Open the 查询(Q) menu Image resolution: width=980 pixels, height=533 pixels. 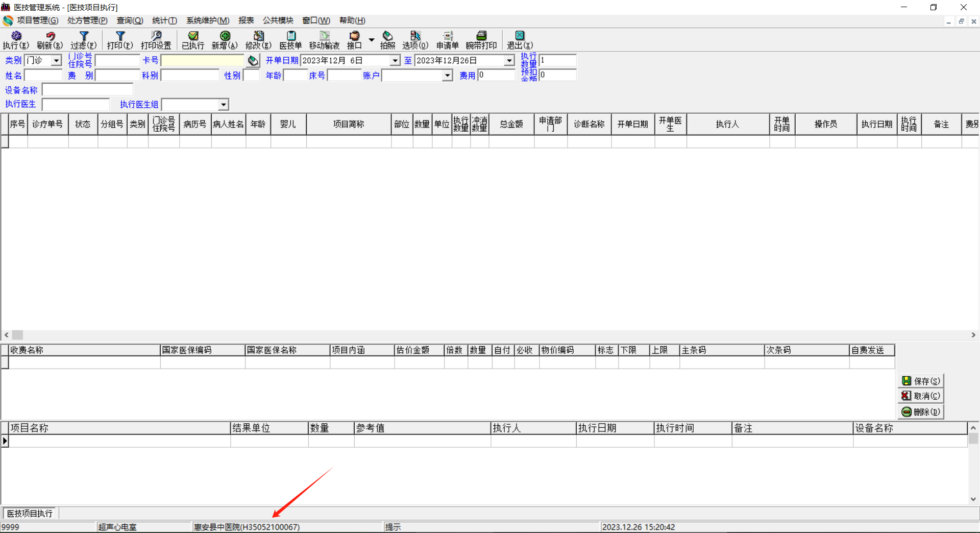130,20
